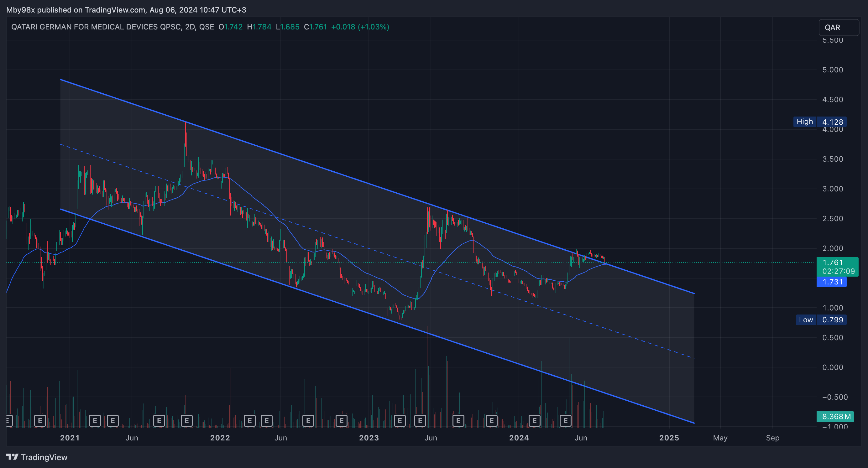Click the low value L1.685
The width and height of the screenshot is (868, 468).
tap(287, 27)
